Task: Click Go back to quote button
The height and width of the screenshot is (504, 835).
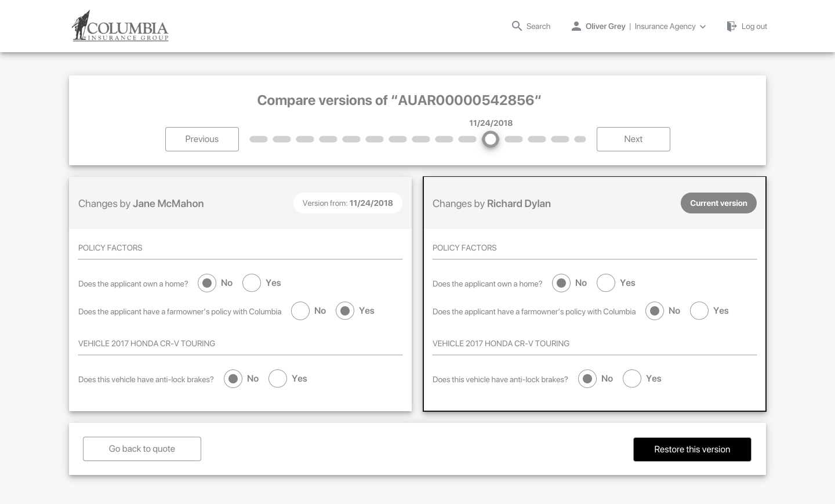Action: pyautogui.click(x=142, y=449)
